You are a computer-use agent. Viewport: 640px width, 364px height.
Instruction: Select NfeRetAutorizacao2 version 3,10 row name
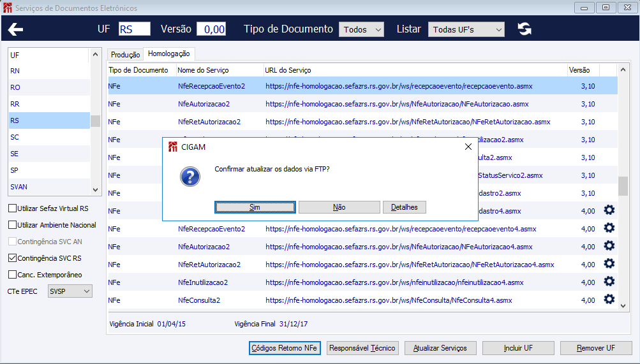click(209, 122)
